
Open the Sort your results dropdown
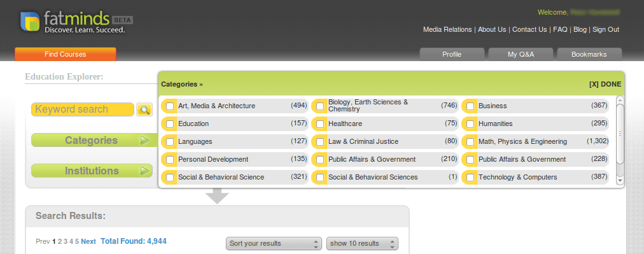(274, 243)
